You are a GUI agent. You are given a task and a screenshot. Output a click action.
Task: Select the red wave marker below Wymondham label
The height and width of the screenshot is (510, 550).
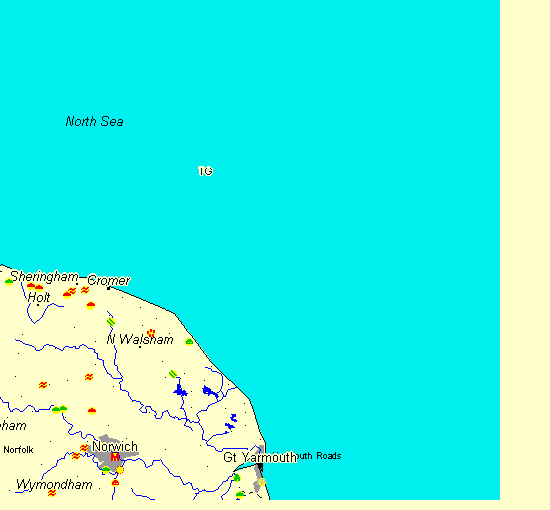coord(52,493)
